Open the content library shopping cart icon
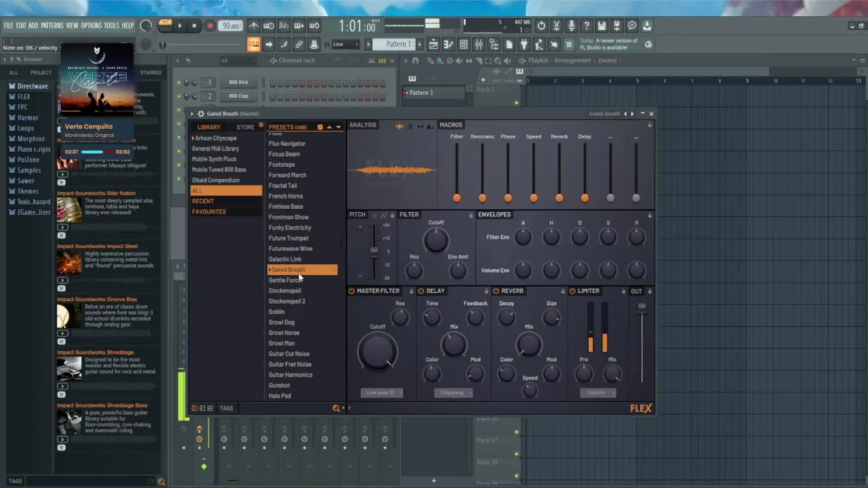This screenshot has width=868, height=488. (x=569, y=44)
